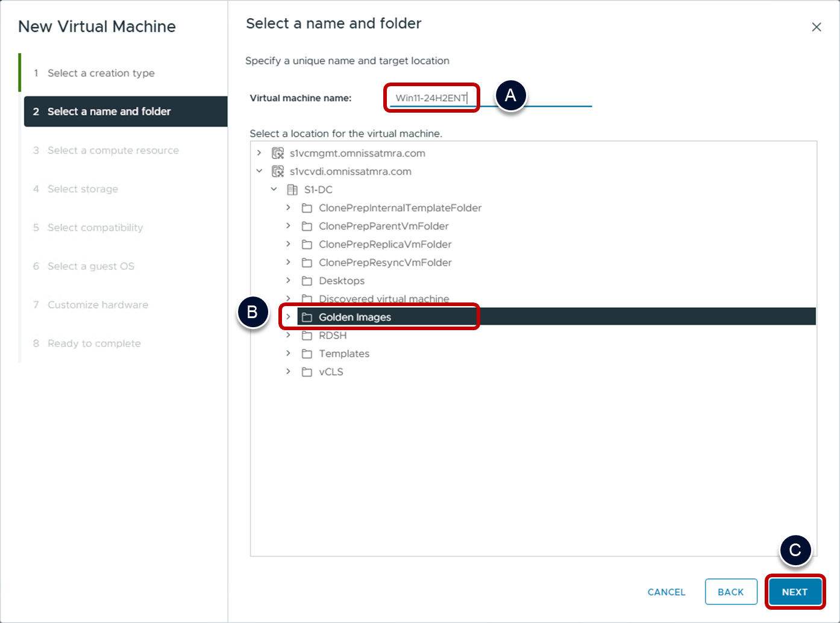Click the Desktops folder icon

307,281
